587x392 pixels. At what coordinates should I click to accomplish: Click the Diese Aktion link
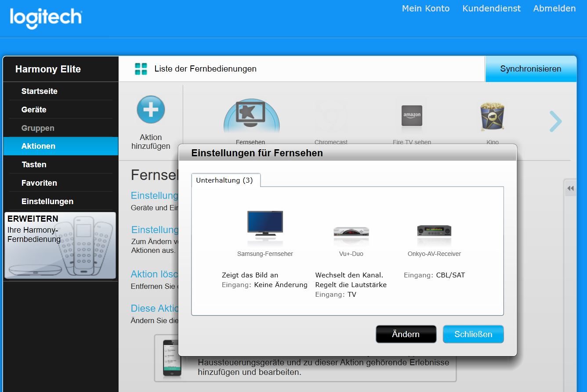155,308
